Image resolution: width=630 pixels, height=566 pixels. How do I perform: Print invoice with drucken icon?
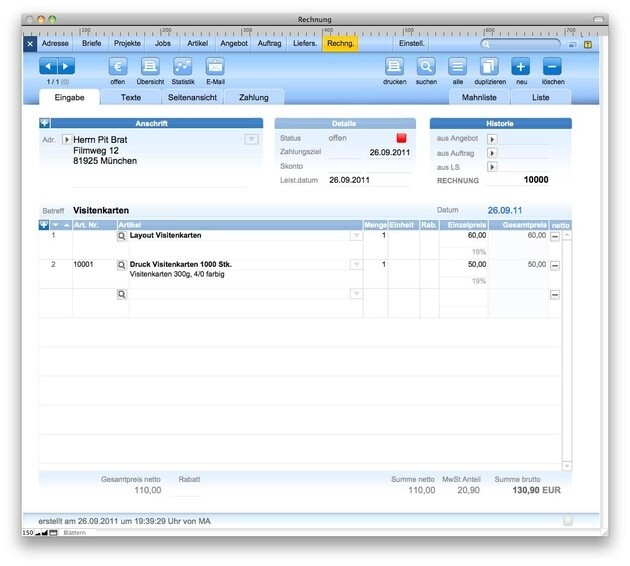coord(394,66)
